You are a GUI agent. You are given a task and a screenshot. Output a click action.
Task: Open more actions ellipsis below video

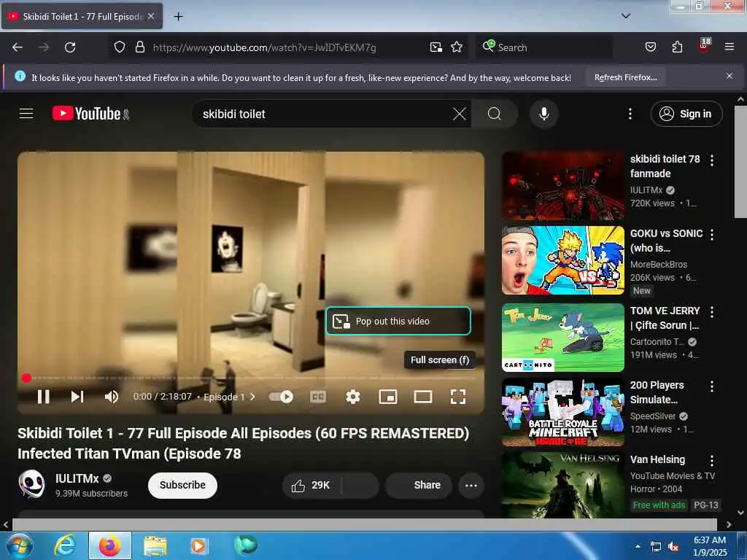[471, 485]
